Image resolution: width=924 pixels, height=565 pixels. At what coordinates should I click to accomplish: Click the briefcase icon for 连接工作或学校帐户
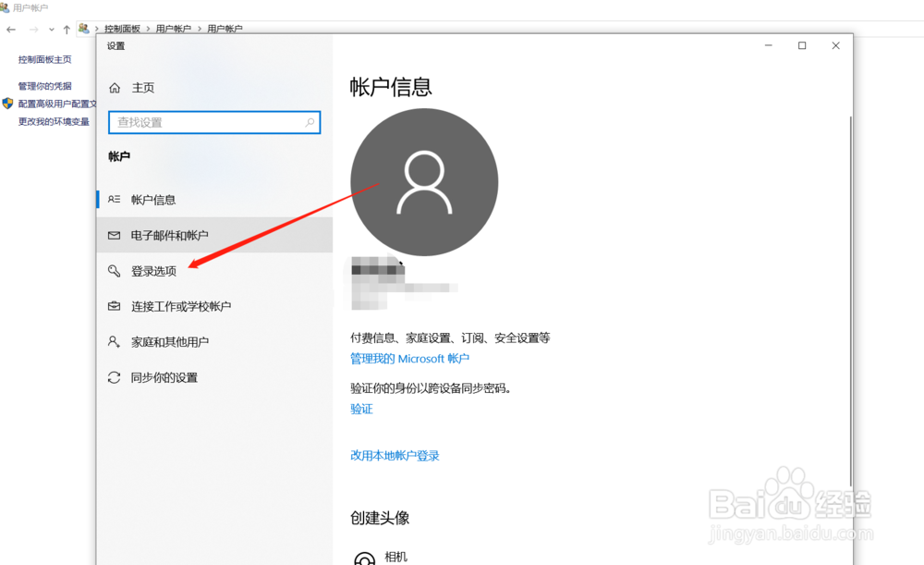(115, 306)
